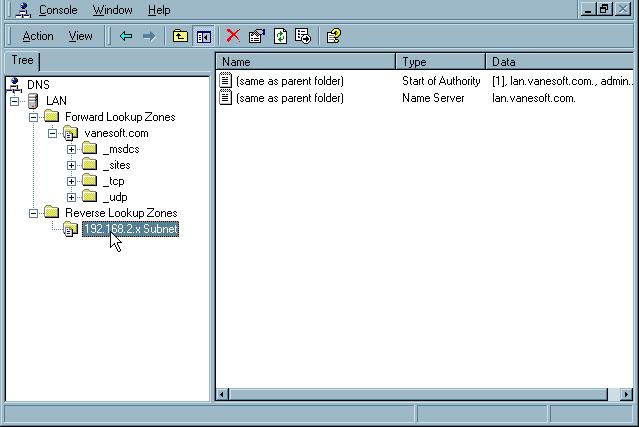Click the horizontal scrollbar right arrow
This screenshot has height=427, width=639.
pos(626,394)
